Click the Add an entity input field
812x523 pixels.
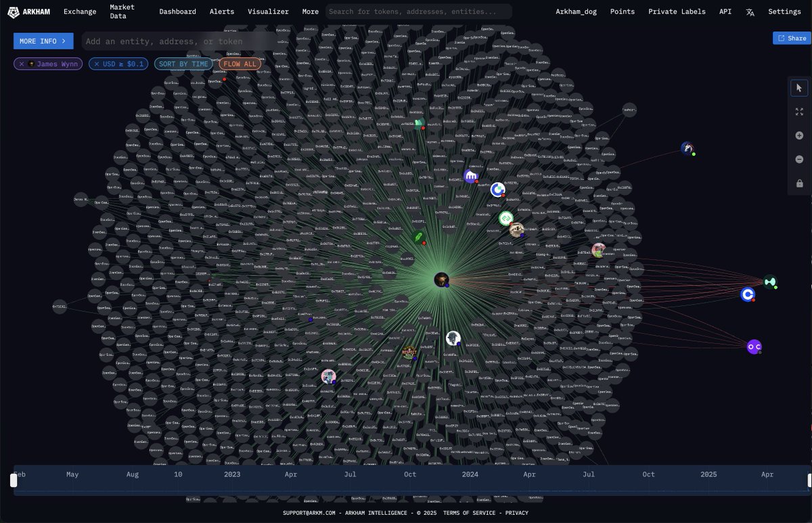179,41
